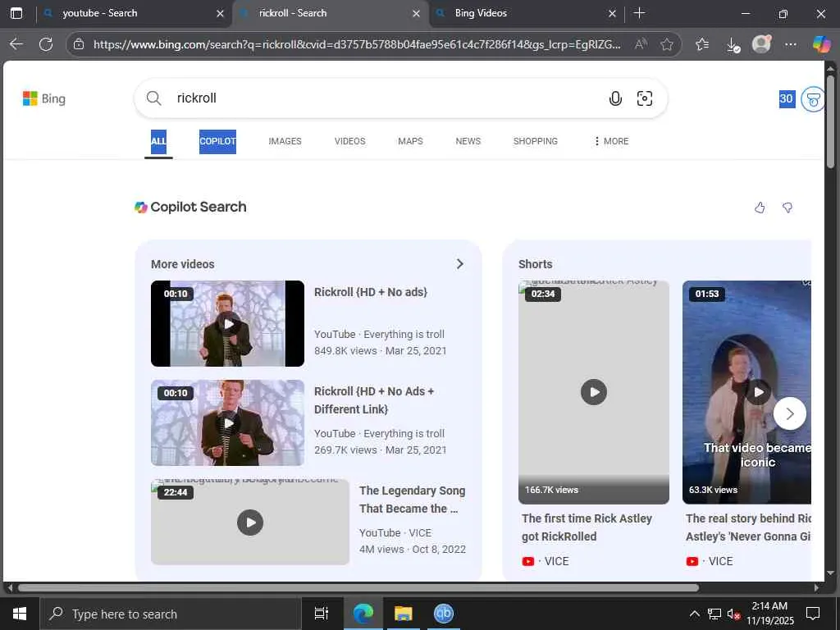Show hidden tray icons chevron

pyautogui.click(x=694, y=614)
